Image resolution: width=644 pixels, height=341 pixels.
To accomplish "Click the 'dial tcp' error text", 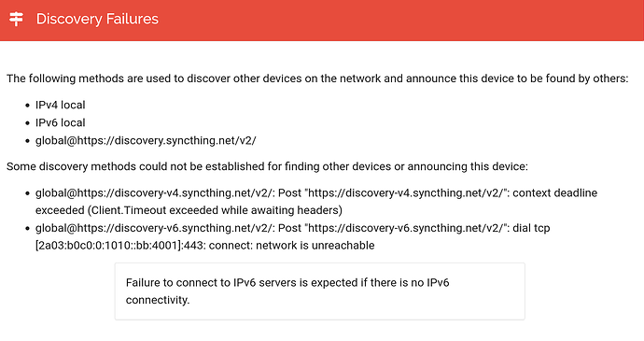I will click(531, 228).
